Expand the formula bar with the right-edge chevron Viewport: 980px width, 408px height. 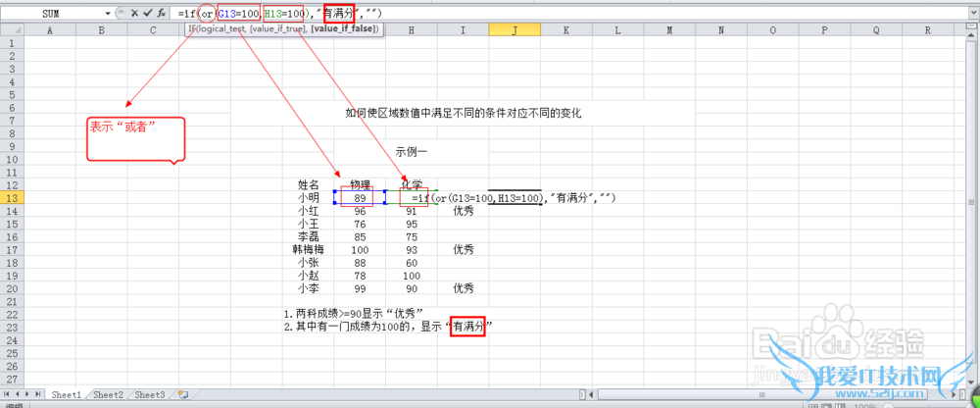click(974, 13)
